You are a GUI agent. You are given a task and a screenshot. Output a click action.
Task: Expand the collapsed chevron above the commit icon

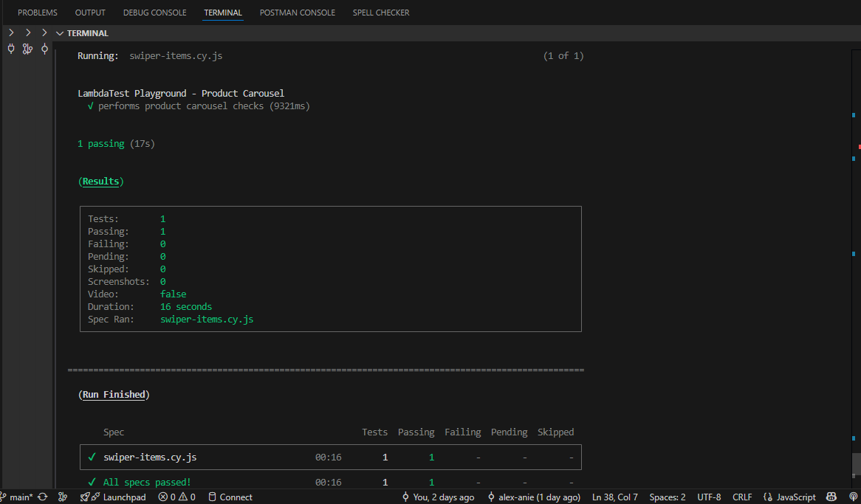click(44, 33)
